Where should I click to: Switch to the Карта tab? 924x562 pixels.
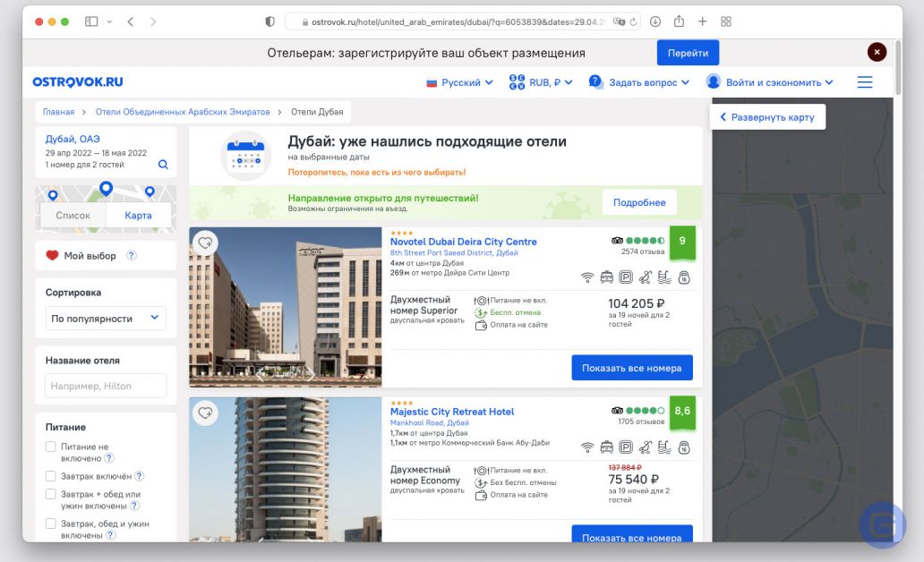138,216
